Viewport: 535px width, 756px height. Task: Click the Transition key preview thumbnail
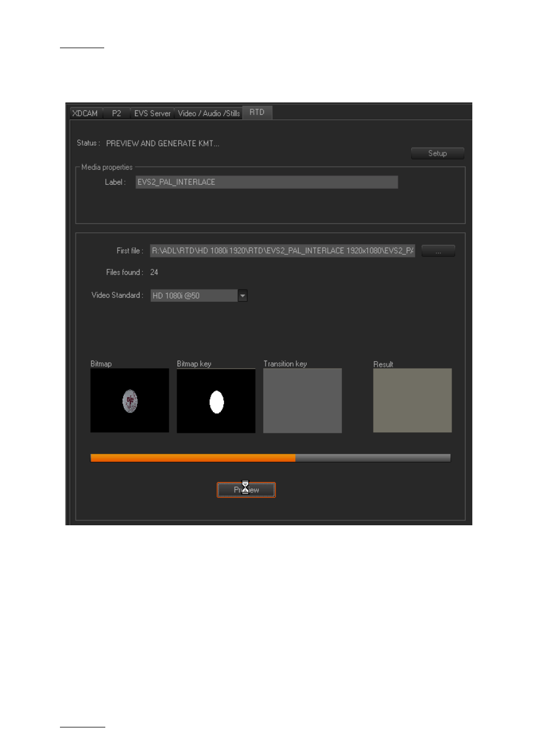click(303, 400)
